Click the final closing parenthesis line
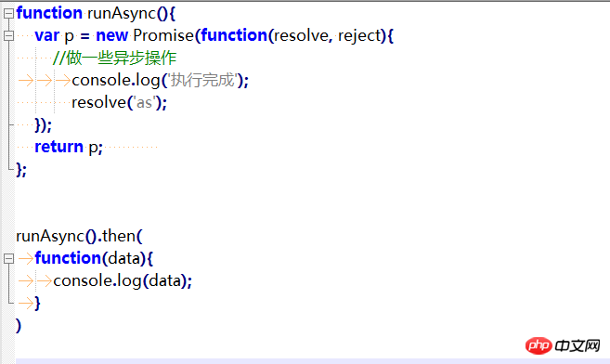 point(19,326)
